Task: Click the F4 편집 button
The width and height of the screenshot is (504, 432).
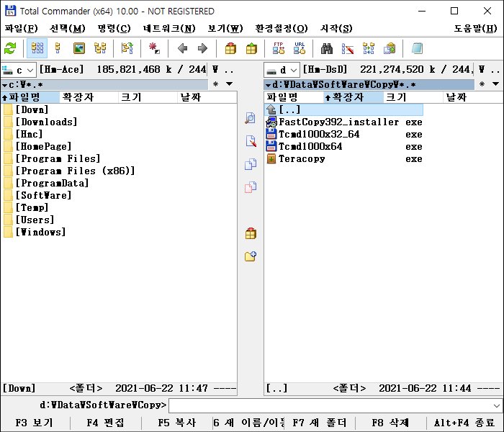Action: coord(105,423)
